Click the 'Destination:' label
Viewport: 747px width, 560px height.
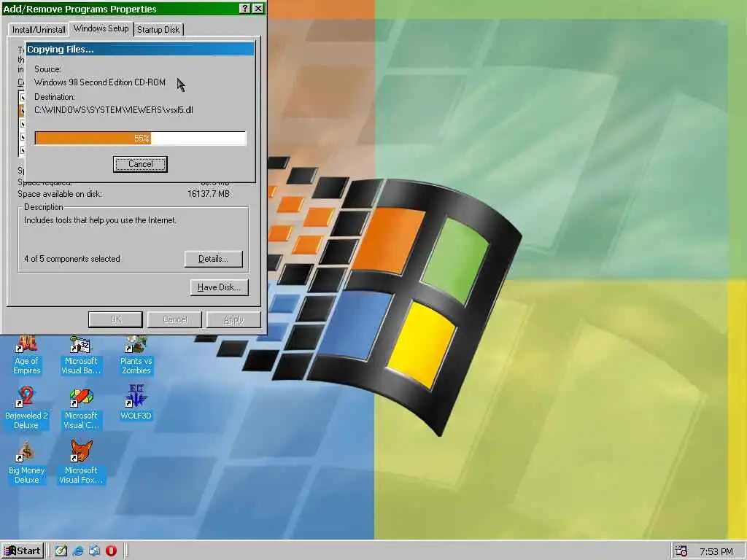click(54, 97)
